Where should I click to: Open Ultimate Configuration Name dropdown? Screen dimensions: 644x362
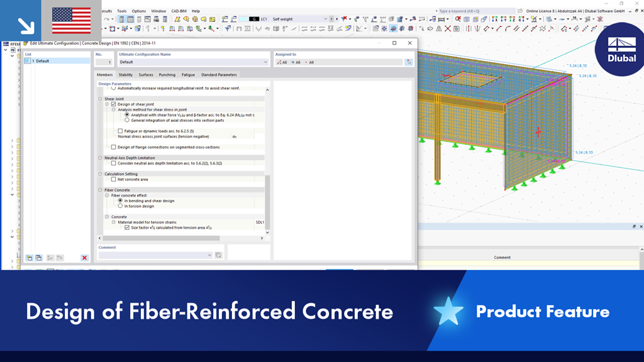coord(265,62)
